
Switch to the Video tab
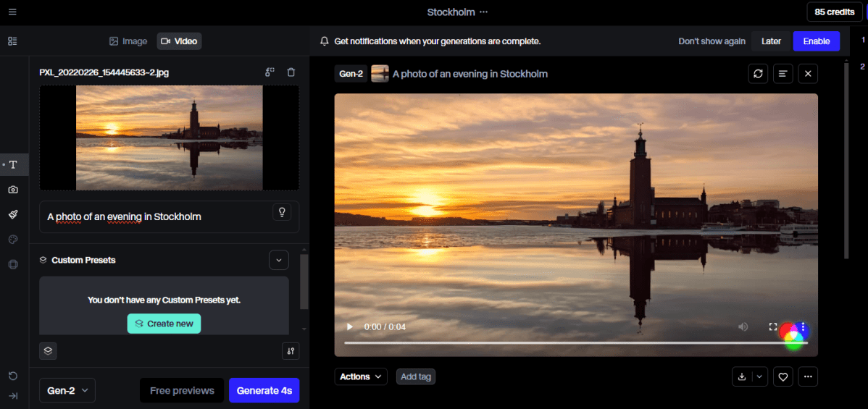point(179,41)
